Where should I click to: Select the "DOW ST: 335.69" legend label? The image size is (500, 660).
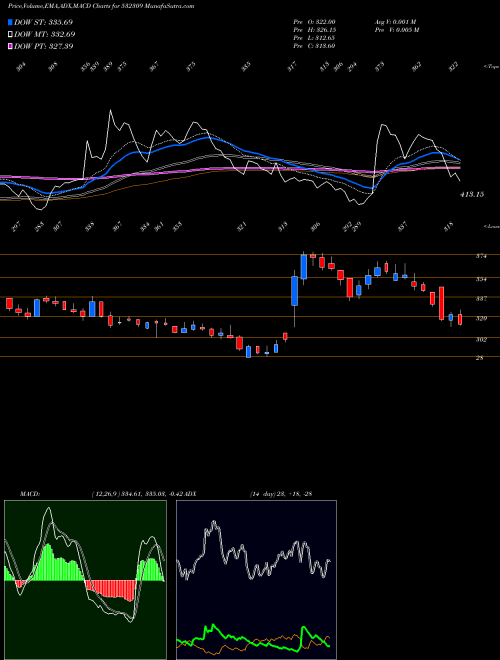point(44,22)
